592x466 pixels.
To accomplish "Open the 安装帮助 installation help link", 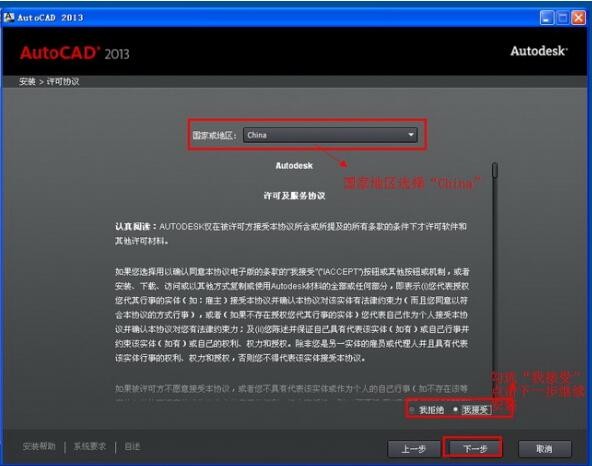I will coord(39,446).
